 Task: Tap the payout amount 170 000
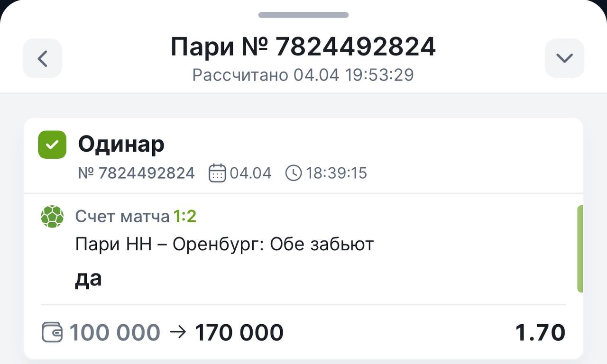point(239,332)
